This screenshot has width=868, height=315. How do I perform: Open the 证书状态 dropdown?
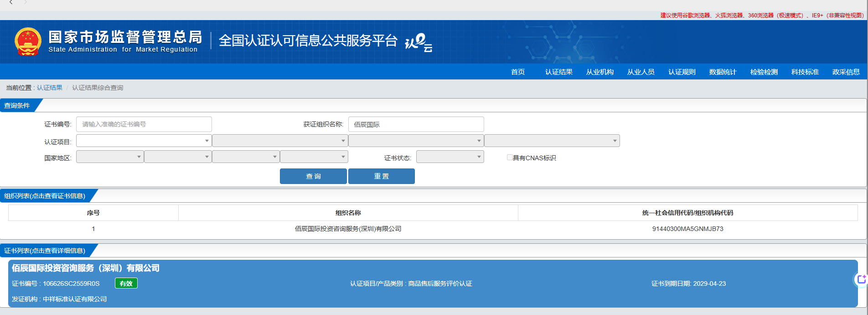point(450,157)
